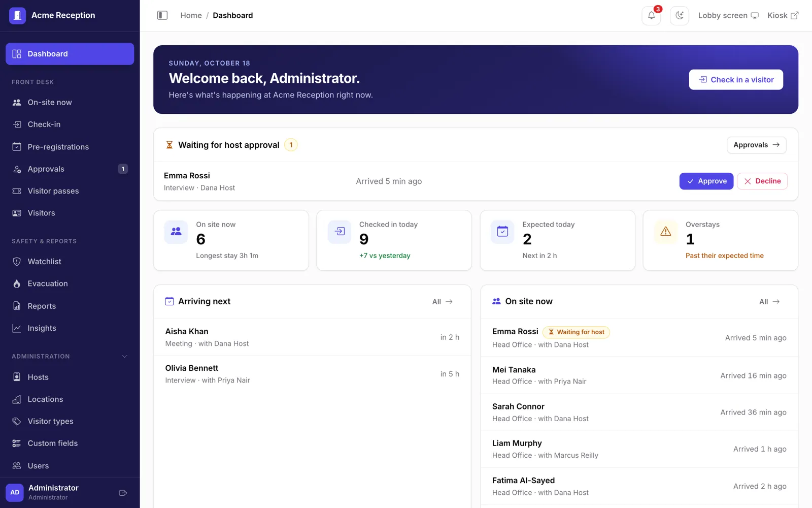Open Approvals in the sidebar
The height and width of the screenshot is (508, 812).
point(70,169)
